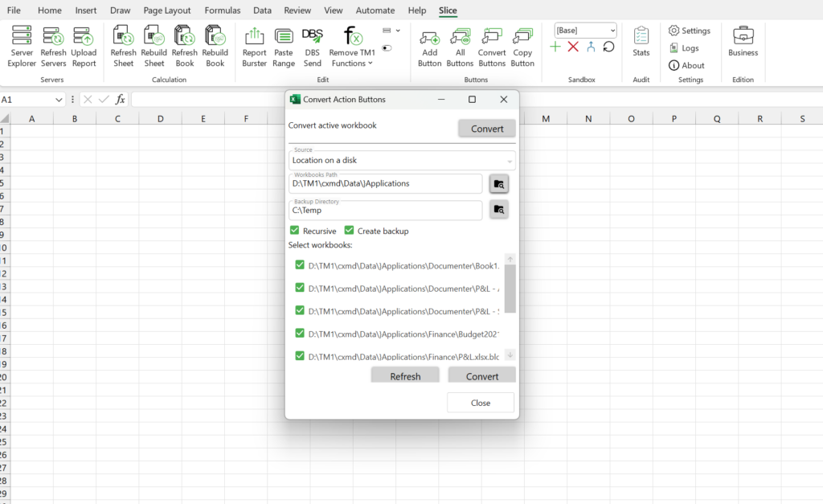Open the Server Explorer

[x=22, y=46]
